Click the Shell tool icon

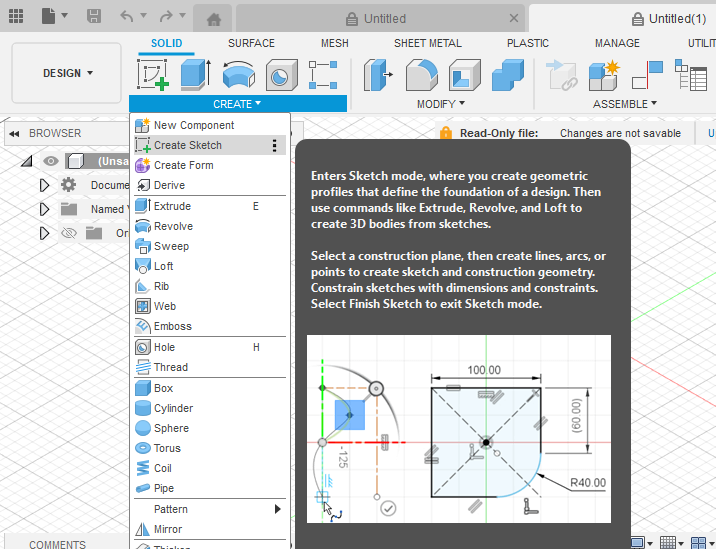point(464,75)
